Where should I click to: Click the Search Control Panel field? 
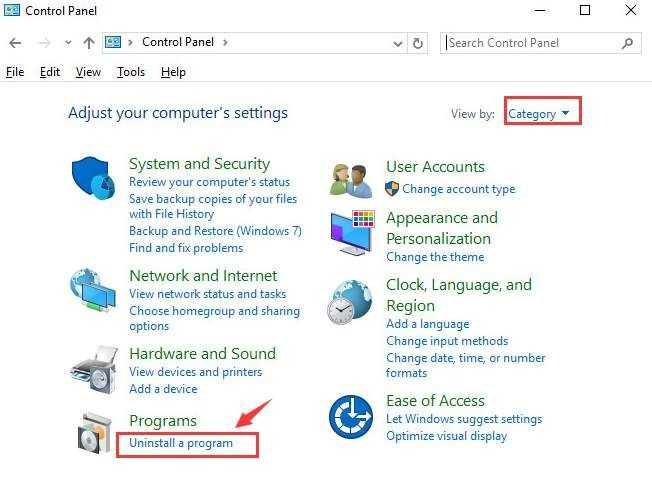532,43
